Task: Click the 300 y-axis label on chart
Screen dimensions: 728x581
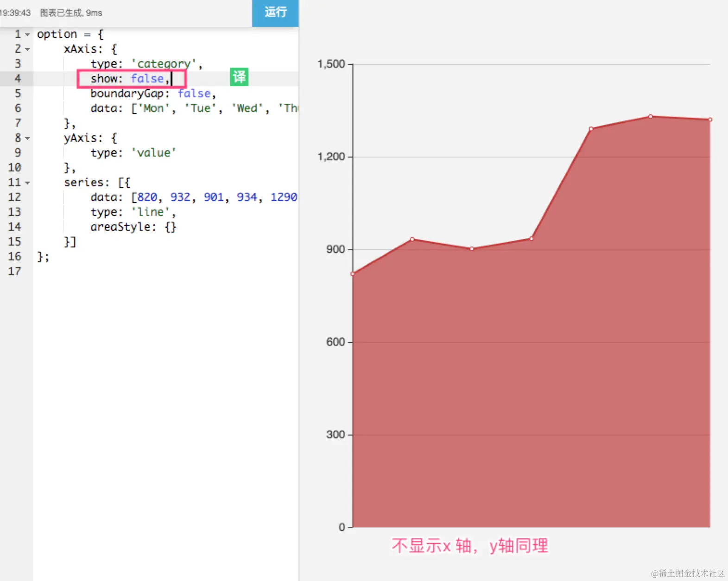Action: (336, 435)
